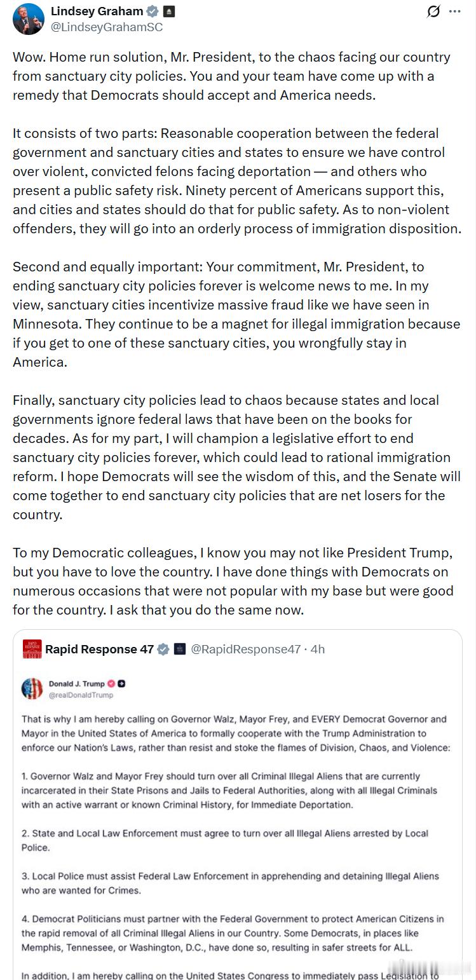Click Rapid Response 47's verified badge

163,649
